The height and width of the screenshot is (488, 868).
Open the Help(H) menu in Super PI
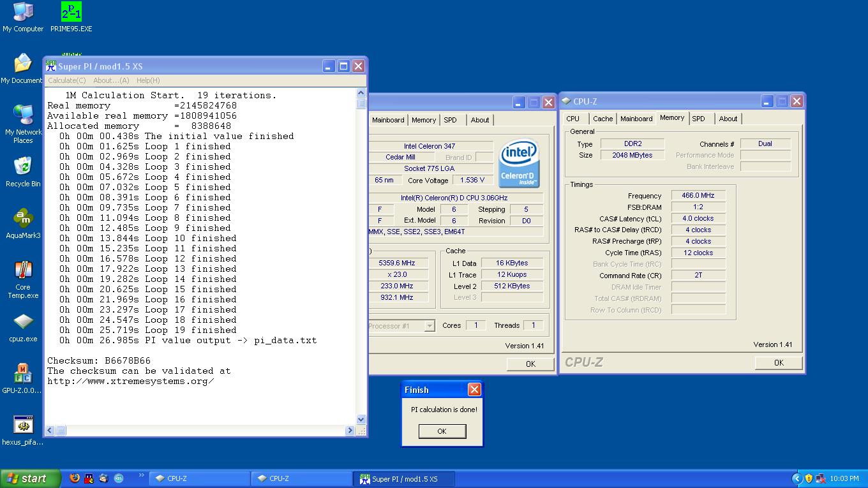148,80
